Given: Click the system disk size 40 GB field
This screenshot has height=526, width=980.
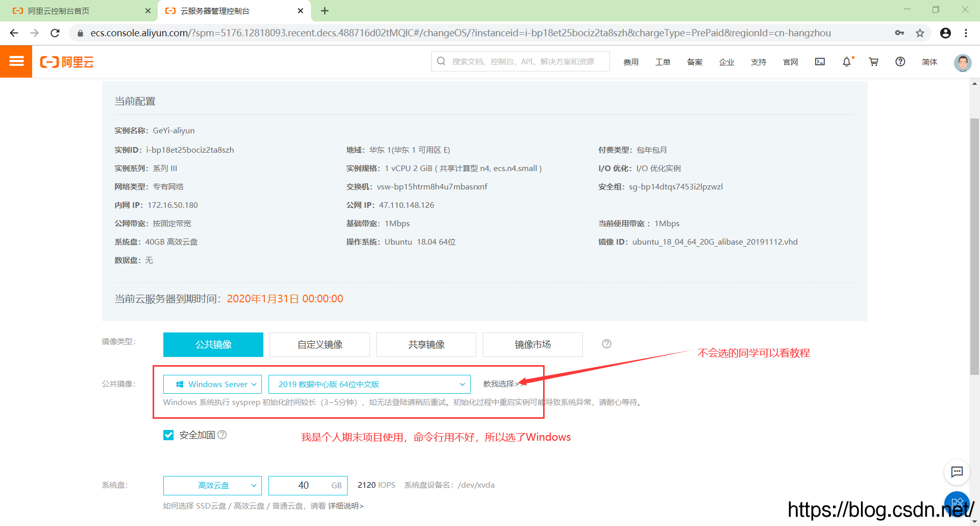Looking at the screenshot, I should click(308, 485).
